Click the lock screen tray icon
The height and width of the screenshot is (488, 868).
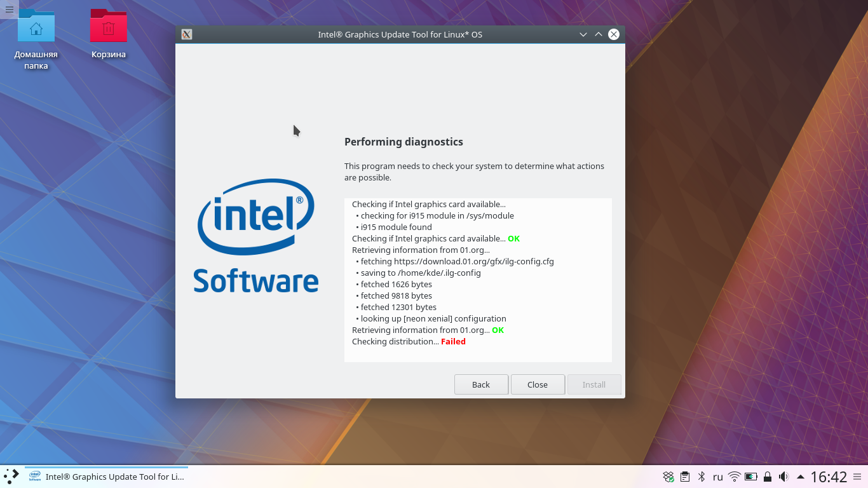[768, 477]
